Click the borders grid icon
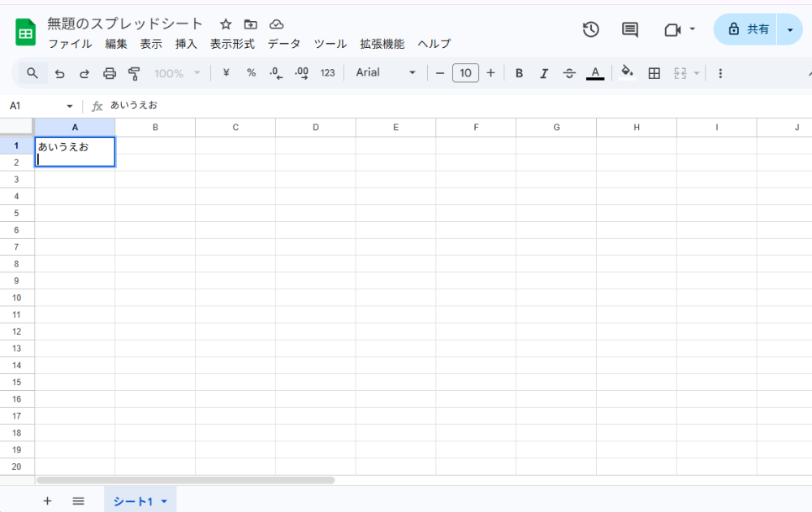812x512 pixels. click(x=654, y=73)
